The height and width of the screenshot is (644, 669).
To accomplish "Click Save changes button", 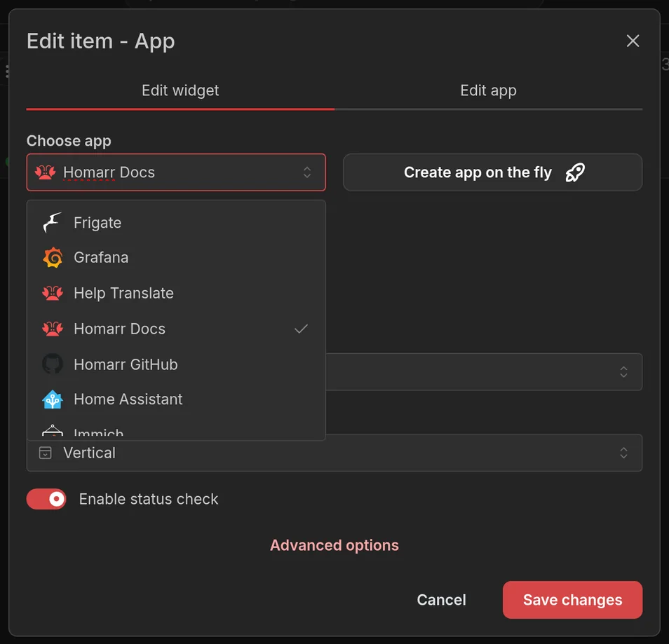I will [572, 600].
